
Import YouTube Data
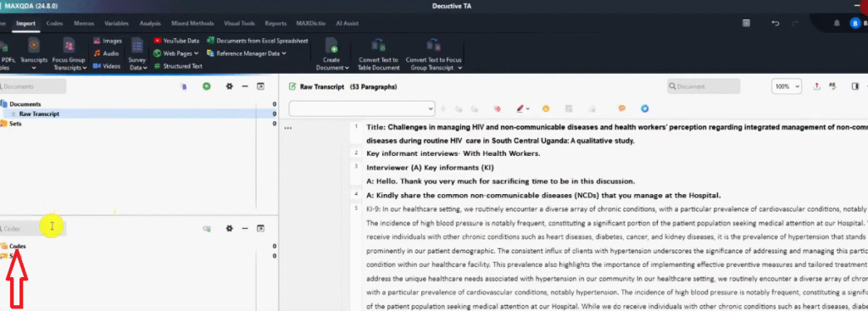point(176,41)
